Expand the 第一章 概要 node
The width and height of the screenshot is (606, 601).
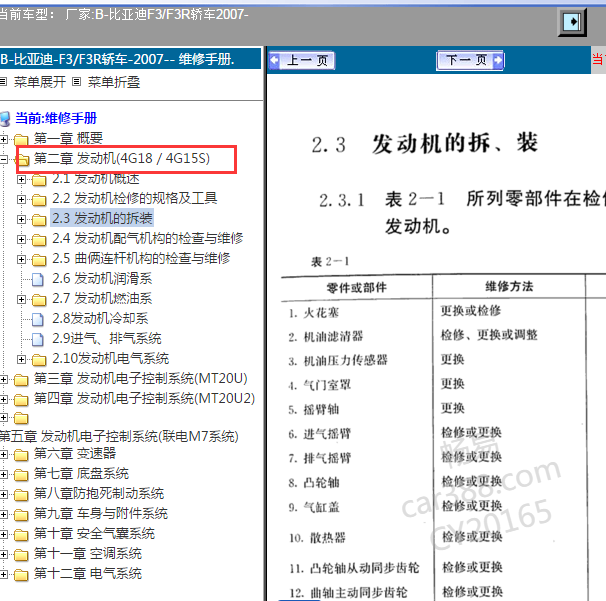pos(3,139)
